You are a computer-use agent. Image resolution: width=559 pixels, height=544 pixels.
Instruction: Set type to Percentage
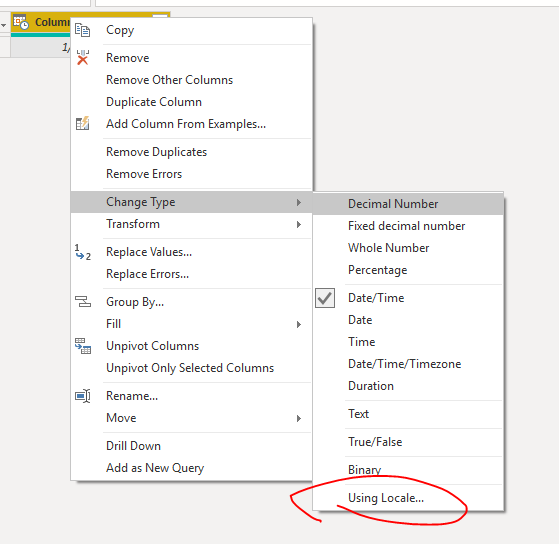point(408,270)
